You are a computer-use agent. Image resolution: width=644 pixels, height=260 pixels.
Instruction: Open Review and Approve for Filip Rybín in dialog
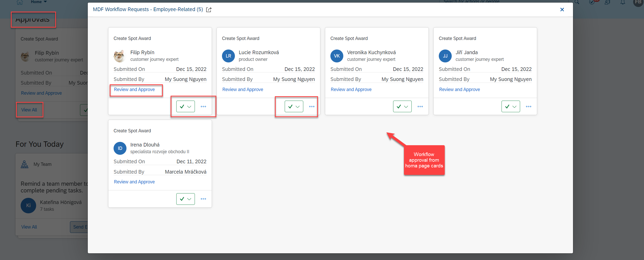click(134, 90)
